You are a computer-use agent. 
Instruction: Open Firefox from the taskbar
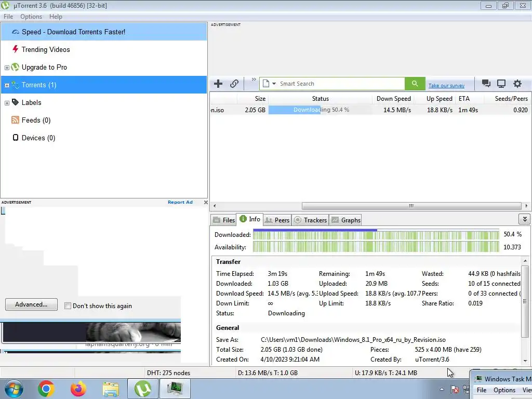click(x=78, y=389)
